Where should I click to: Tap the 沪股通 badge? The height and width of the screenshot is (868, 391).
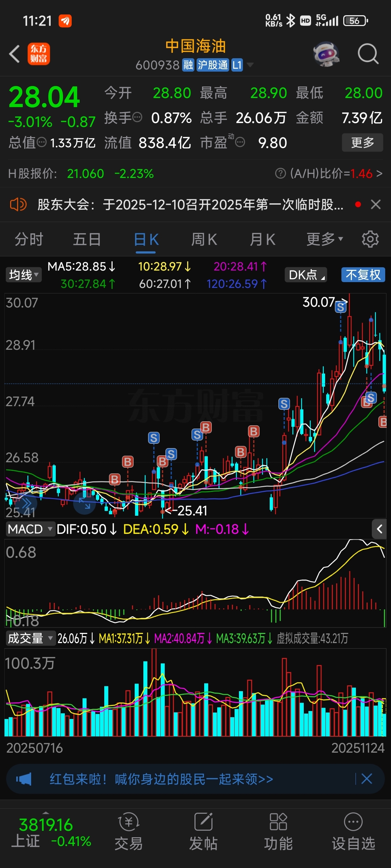[x=213, y=65]
